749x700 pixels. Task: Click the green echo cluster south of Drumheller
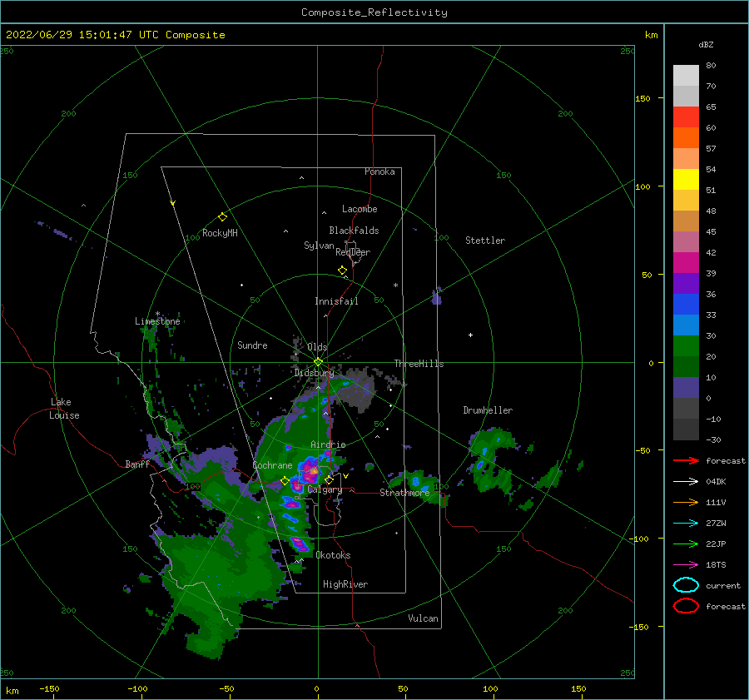(x=492, y=461)
